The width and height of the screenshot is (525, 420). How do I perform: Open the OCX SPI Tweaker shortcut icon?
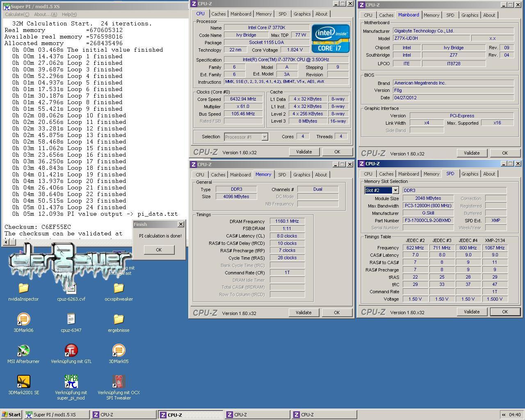[x=119, y=381]
